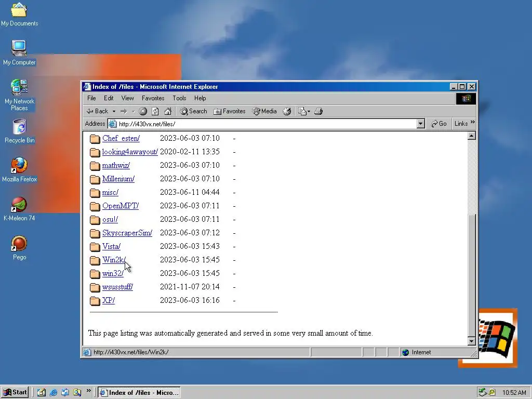This screenshot has width=532, height=399.
Task: Open the Favorites pane toolbar button
Action: [x=229, y=111]
